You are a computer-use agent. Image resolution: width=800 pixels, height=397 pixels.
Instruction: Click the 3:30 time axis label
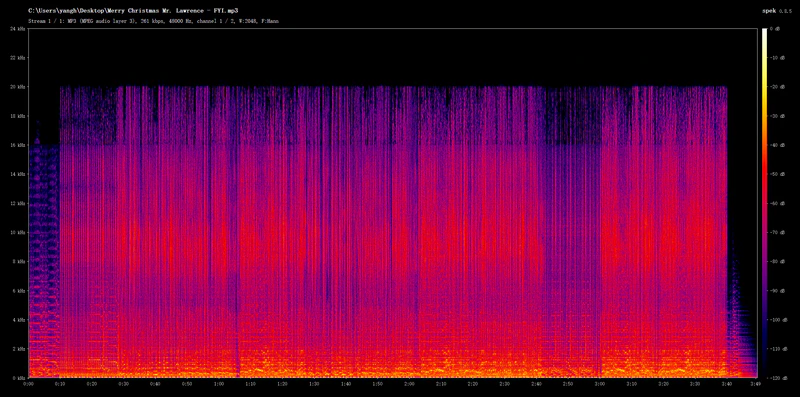pos(696,383)
